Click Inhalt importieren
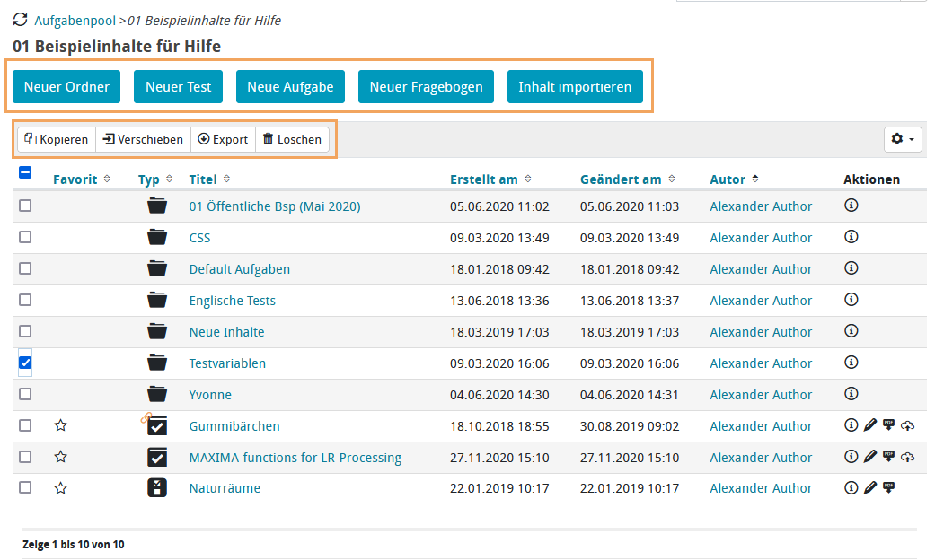Viewport: 935px width, 560px height. point(575,86)
